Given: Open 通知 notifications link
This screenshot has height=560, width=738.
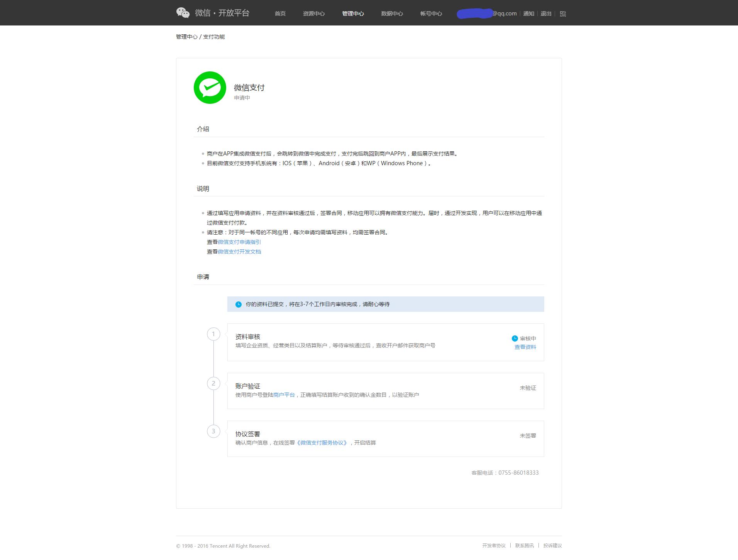Looking at the screenshot, I should click(x=529, y=14).
